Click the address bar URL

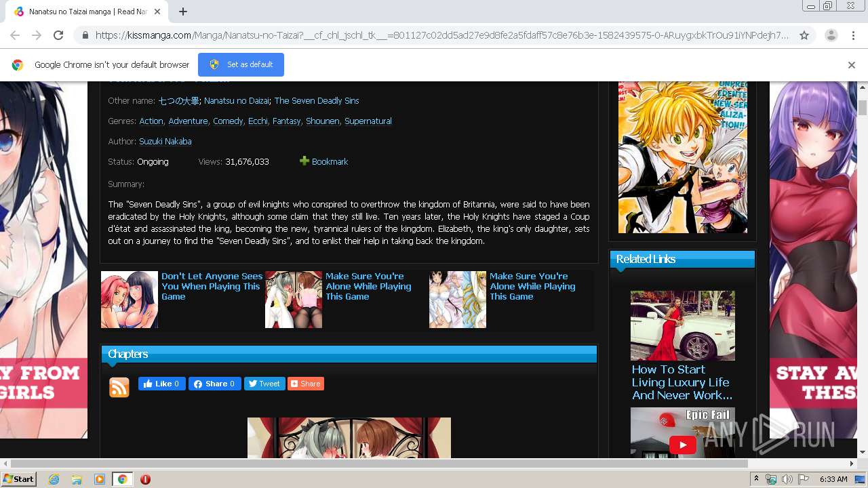click(x=442, y=35)
